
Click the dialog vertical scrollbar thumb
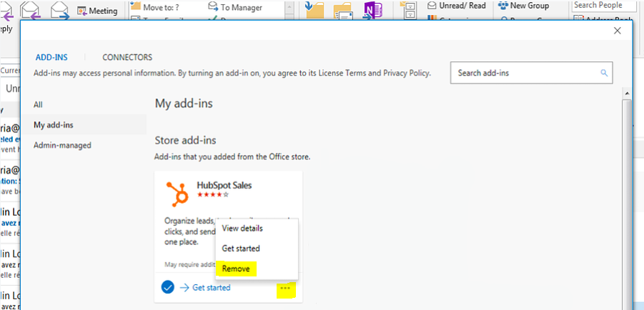[627, 204]
